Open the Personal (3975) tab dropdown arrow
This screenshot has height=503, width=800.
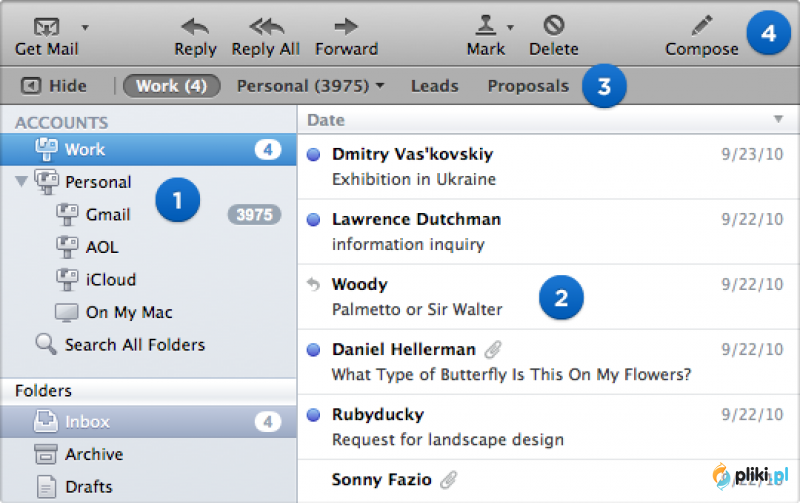click(x=380, y=86)
